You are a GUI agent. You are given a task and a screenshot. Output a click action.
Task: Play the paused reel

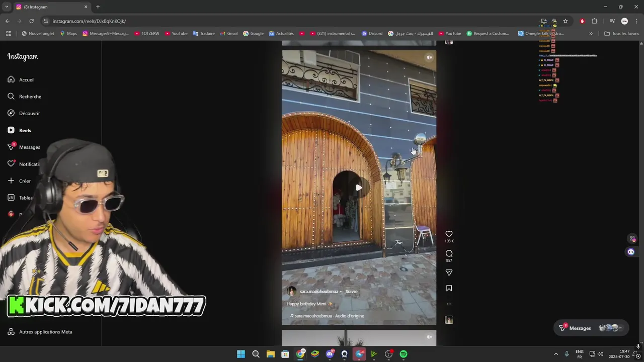click(x=359, y=188)
